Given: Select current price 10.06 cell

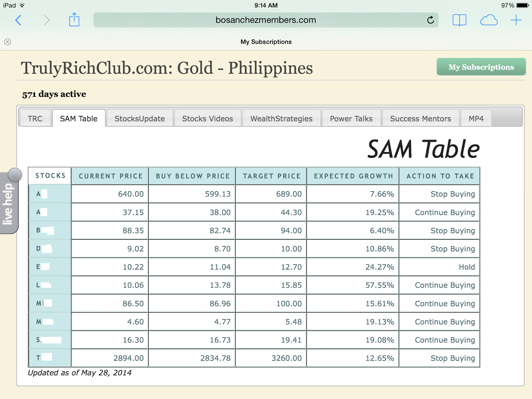Looking at the screenshot, I should [x=110, y=285].
